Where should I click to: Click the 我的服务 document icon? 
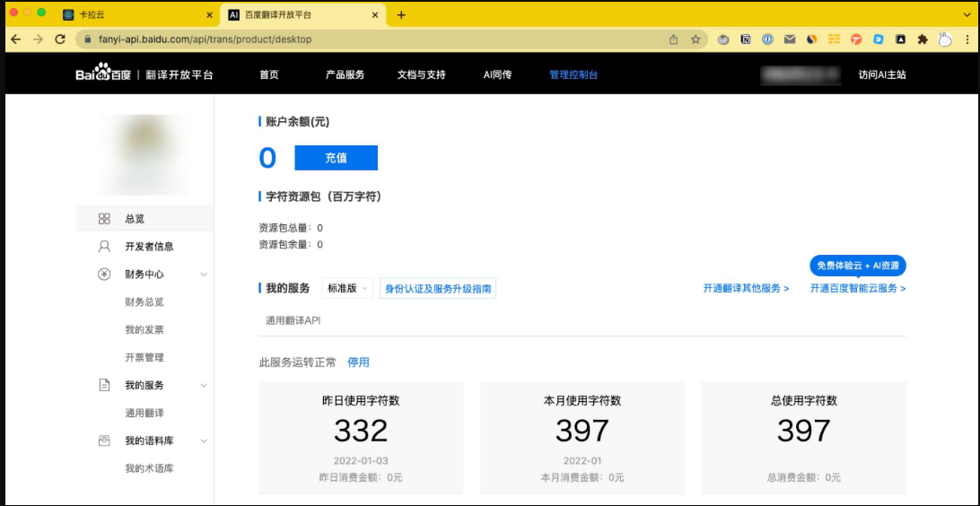pos(104,386)
